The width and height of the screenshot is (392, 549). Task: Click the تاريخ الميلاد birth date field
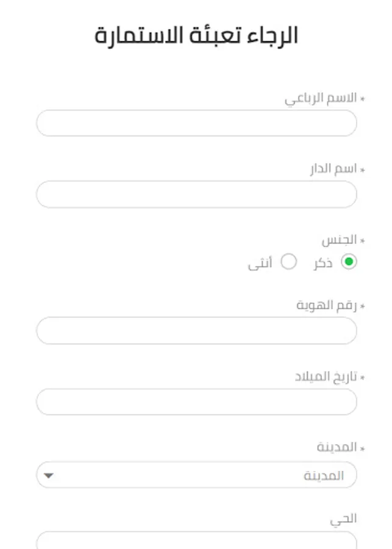coord(196,402)
